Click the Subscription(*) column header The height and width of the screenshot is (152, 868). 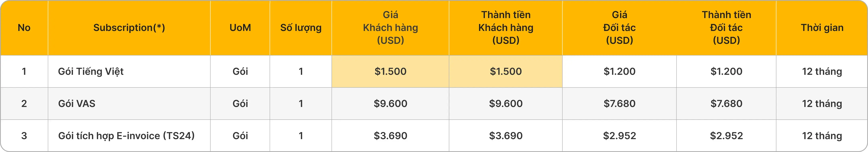(129, 28)
